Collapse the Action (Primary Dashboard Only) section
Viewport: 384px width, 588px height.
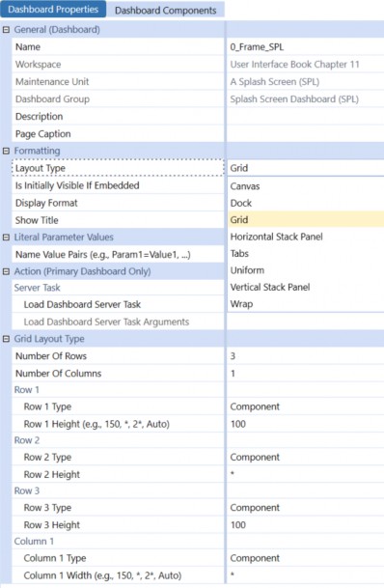(6, 271)
